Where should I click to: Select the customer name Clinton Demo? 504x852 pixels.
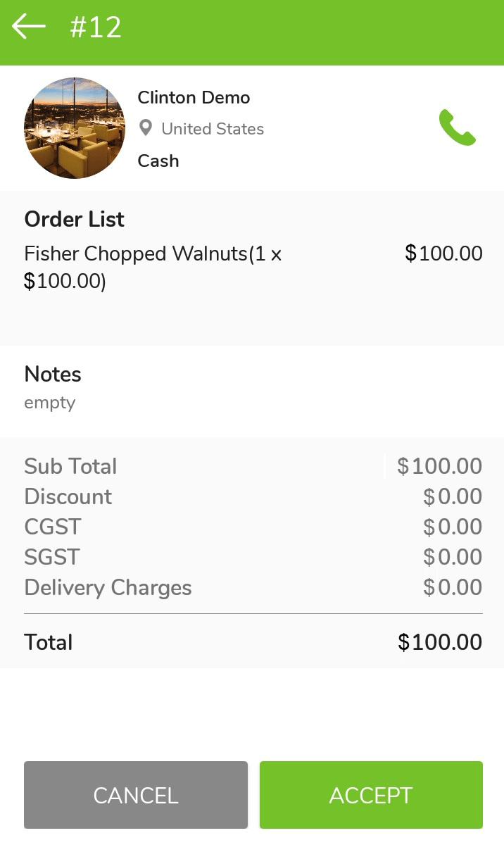(x=194, y=97)
